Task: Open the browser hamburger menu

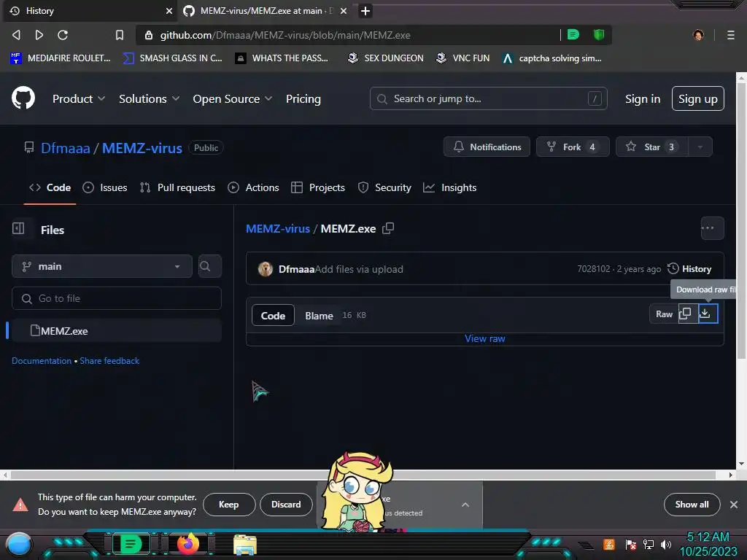Action: tap(731, 35)
